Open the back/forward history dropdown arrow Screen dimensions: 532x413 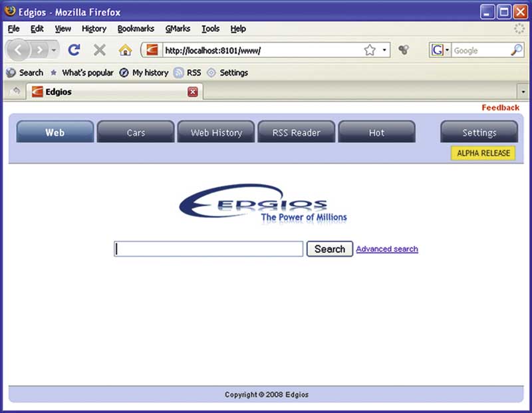(x=54, y=51)
